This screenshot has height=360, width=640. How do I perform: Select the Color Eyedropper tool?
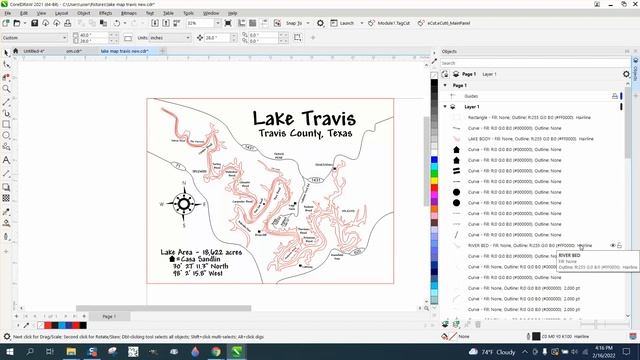click(x=6, y=211)
